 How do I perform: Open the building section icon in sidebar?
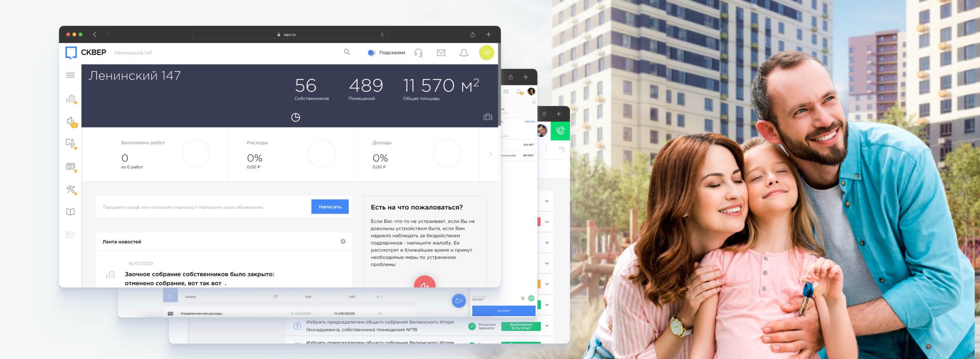click(71, 99)
